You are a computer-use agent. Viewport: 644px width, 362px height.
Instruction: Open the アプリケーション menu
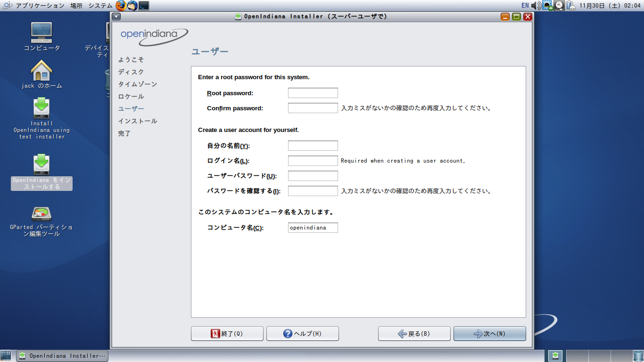[40, 6]
